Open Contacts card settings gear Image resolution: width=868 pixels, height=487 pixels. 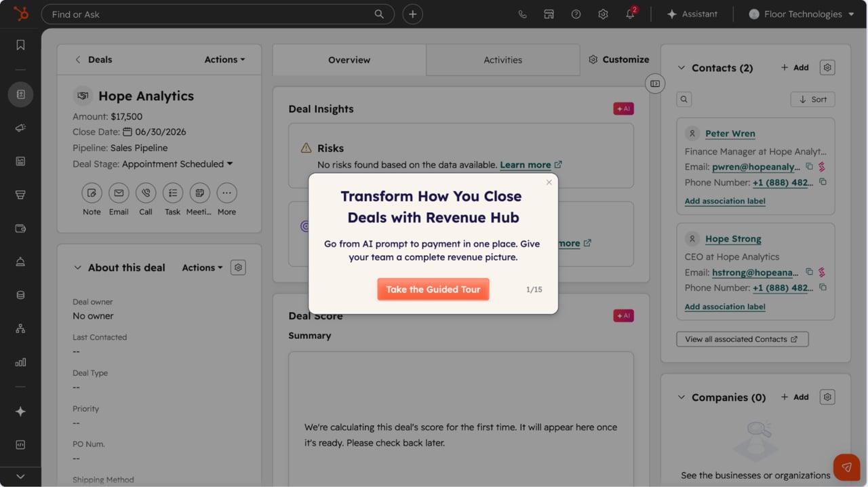[827, 68]
